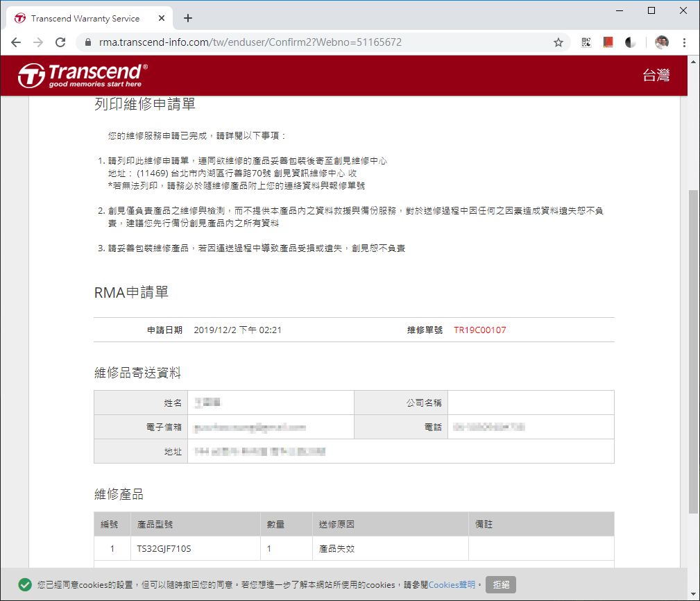This screenshot has height=601, width=700.
Task: Reload the current page
Action: coord(60,42)
